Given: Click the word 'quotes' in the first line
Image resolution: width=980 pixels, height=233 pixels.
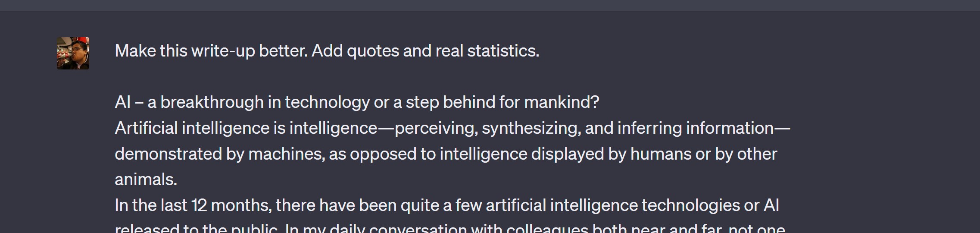Looking at the screenshot, I should tap(373, 51).
